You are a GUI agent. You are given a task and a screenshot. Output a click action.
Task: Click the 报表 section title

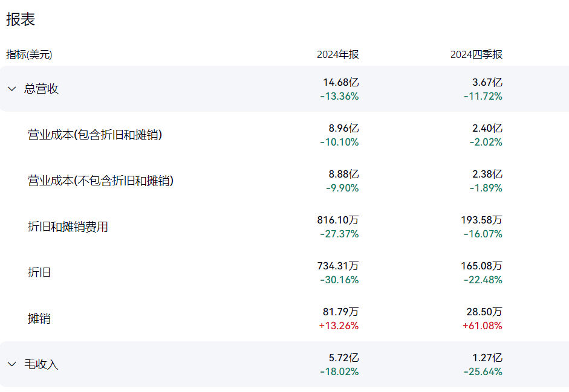(x=21, y=19)
